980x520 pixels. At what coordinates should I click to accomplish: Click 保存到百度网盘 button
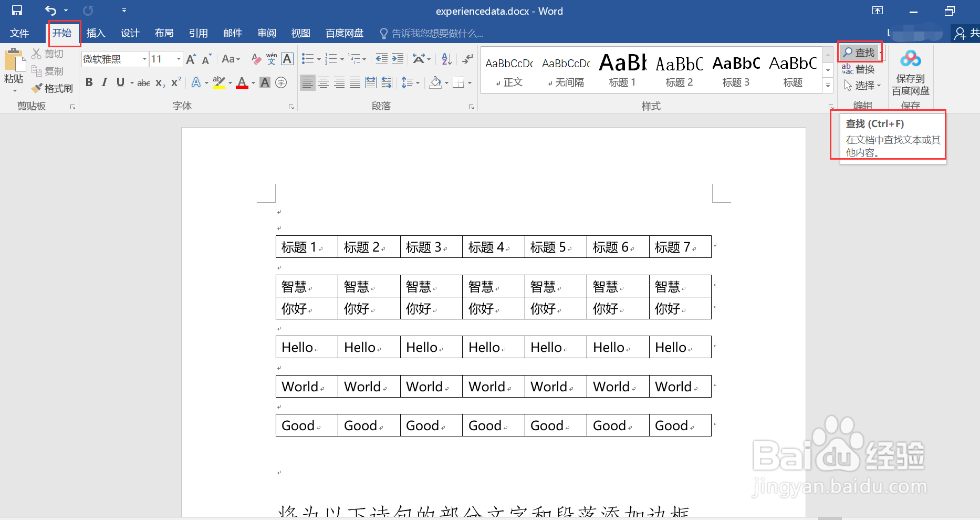pyautogui.click(x=911, y=74)
